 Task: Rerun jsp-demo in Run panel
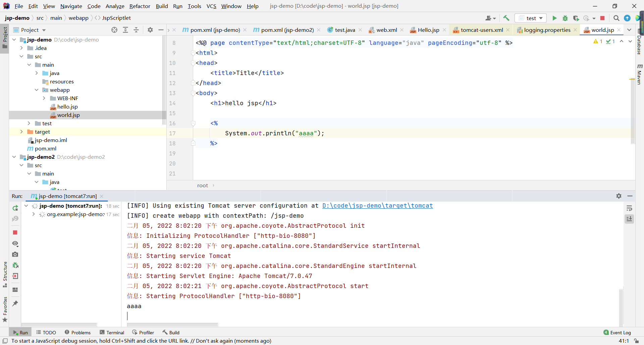click(x=15, y=208)
